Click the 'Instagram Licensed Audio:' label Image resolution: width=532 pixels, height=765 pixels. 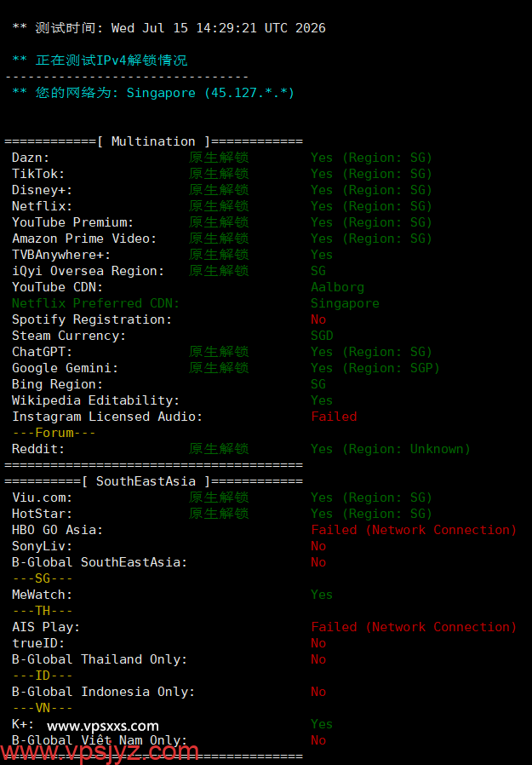point(107,417)
